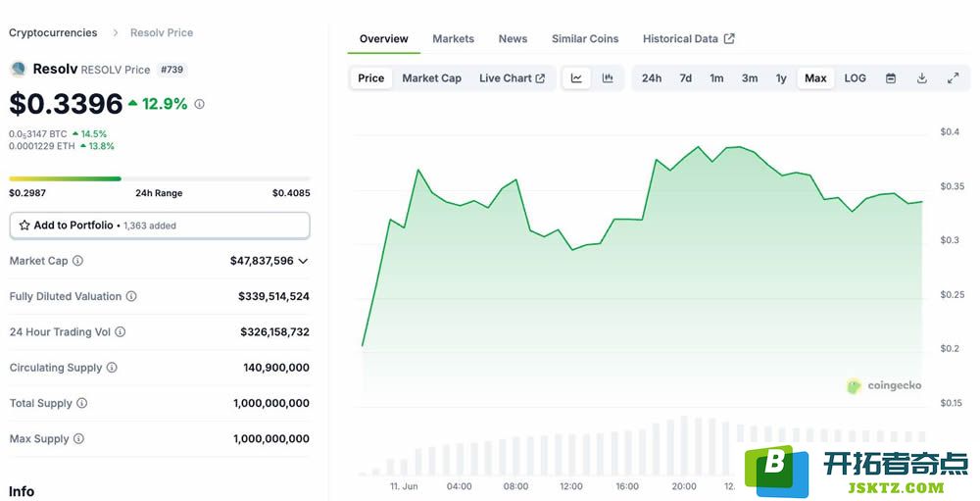This screenshot has height=501, width=980.
Task: Download chart data icon
Action: 922,78
